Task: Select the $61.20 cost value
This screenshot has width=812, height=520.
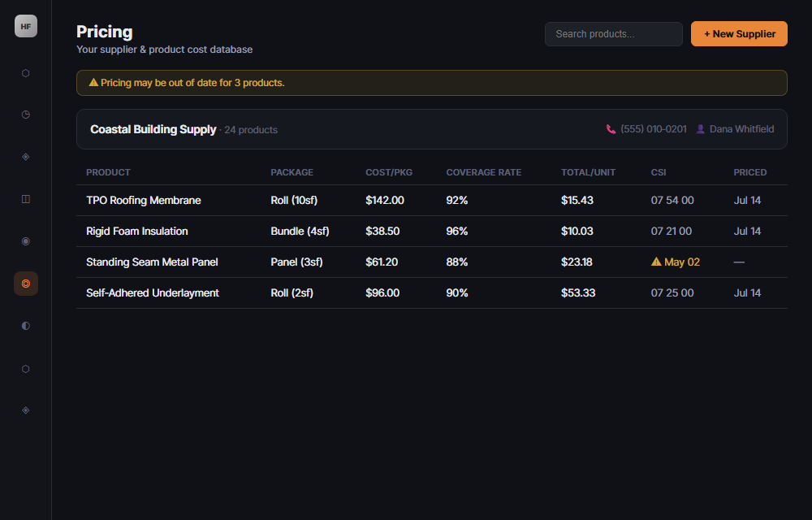Action: (382, 262)
